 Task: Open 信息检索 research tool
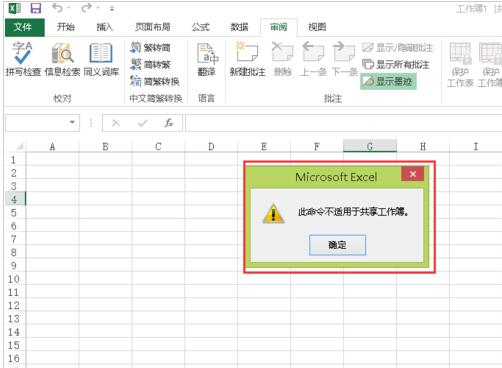[x=62, y=59]
